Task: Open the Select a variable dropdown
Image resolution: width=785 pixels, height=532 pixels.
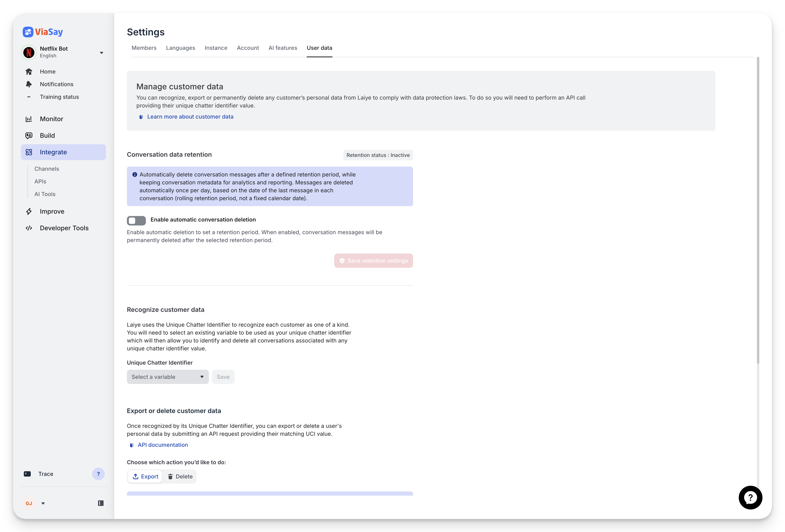Action: (x=168, y=377)
